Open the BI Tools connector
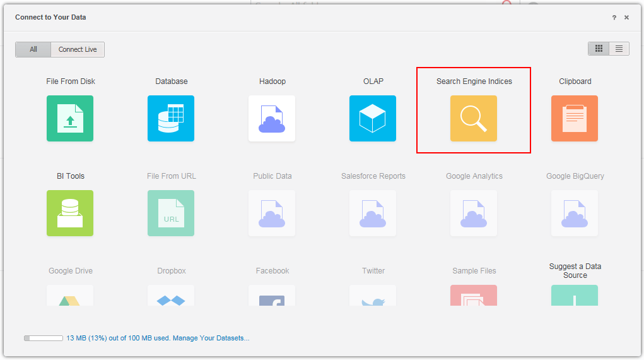Screen dimensions: 644x360 70,213
